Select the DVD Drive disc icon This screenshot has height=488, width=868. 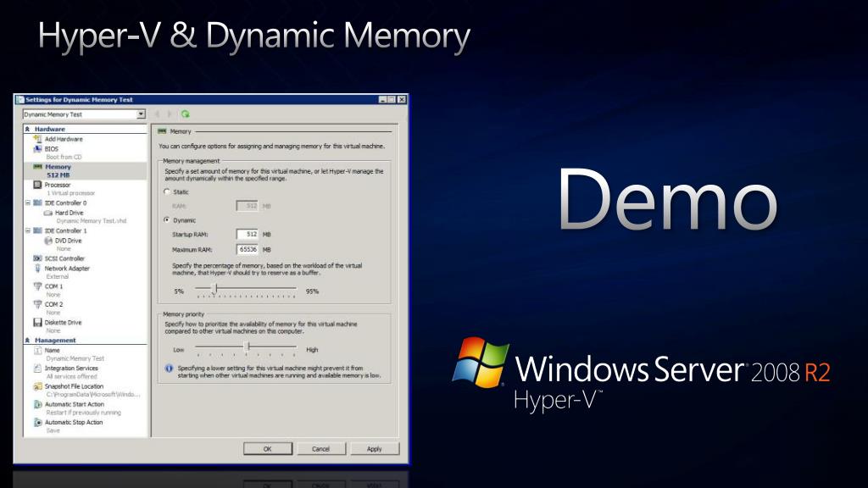pos(48,241)
